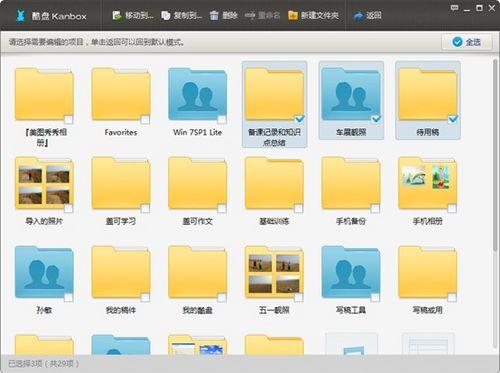Uncheck the last selected folder in first row
This screenshot has height=373, width=500.
click(453, 119)
